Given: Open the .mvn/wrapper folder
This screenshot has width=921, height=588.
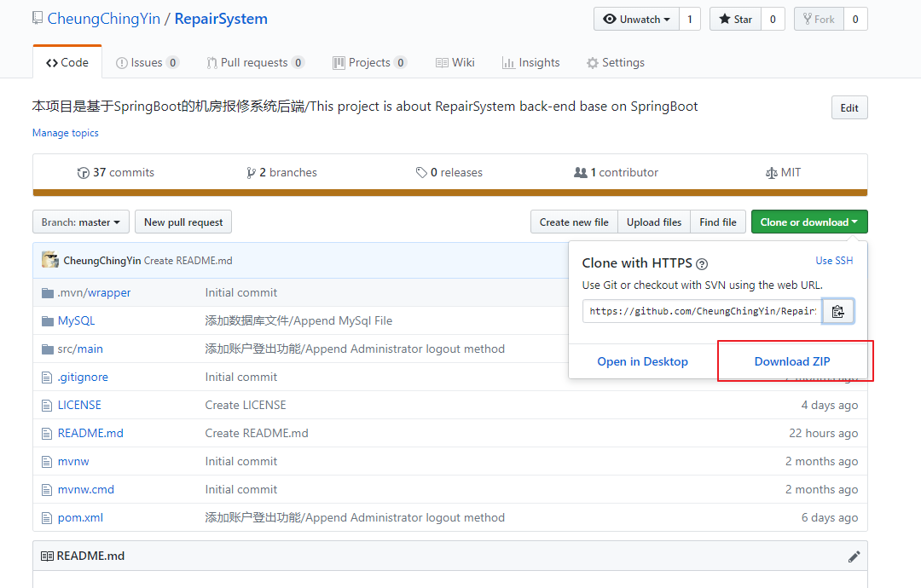Looking at the screenshot, I should (x=94, y=293).
